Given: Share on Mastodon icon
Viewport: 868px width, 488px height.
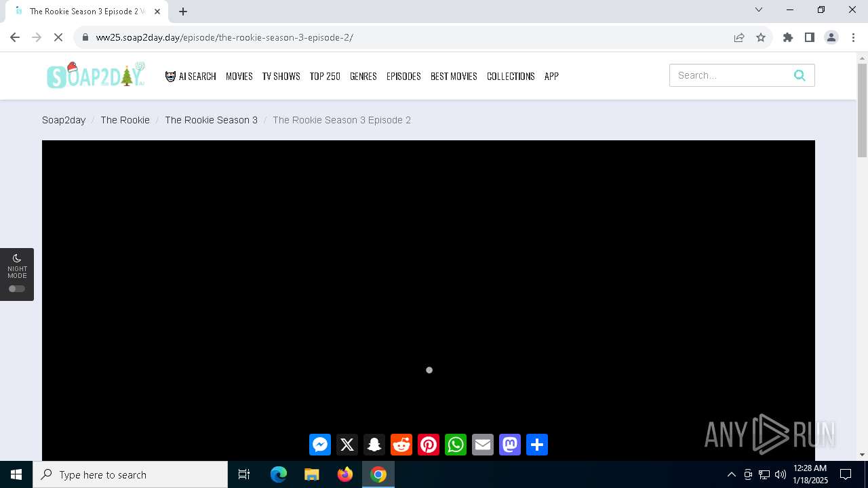Looking at the screenshot, I should click(510, 445).
